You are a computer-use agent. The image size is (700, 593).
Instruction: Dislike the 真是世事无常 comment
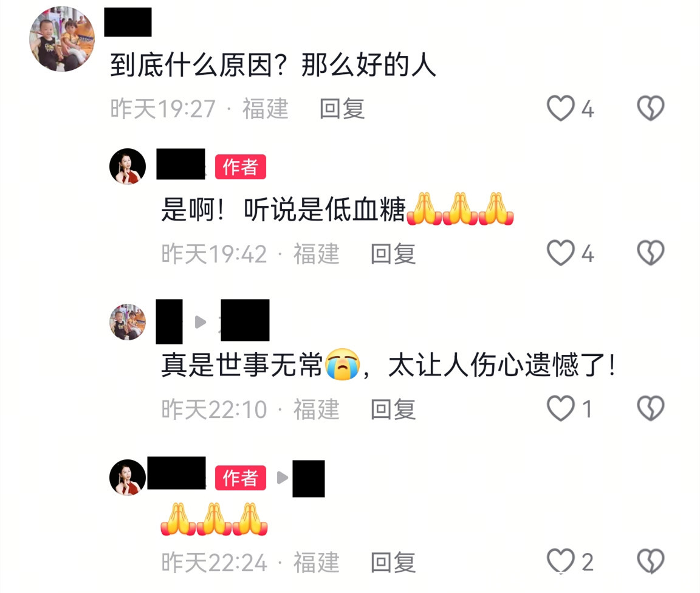coord(650,408)
